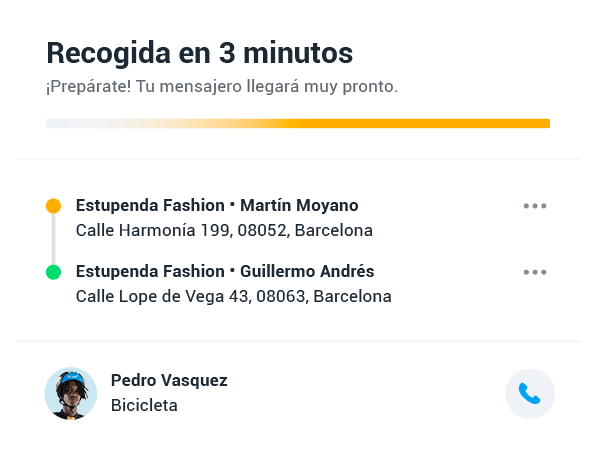The image size is (597, 454).
Task: Open options menu for Guillermo Andrés stop
Action: click(x=535, y=272)
